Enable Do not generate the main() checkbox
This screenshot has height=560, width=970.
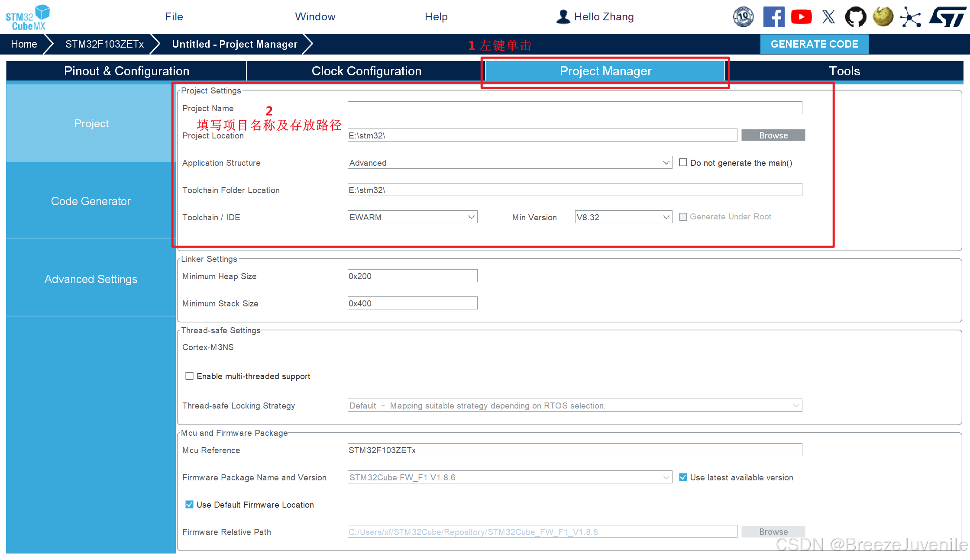pyautogui.click(x=683, y=163)
